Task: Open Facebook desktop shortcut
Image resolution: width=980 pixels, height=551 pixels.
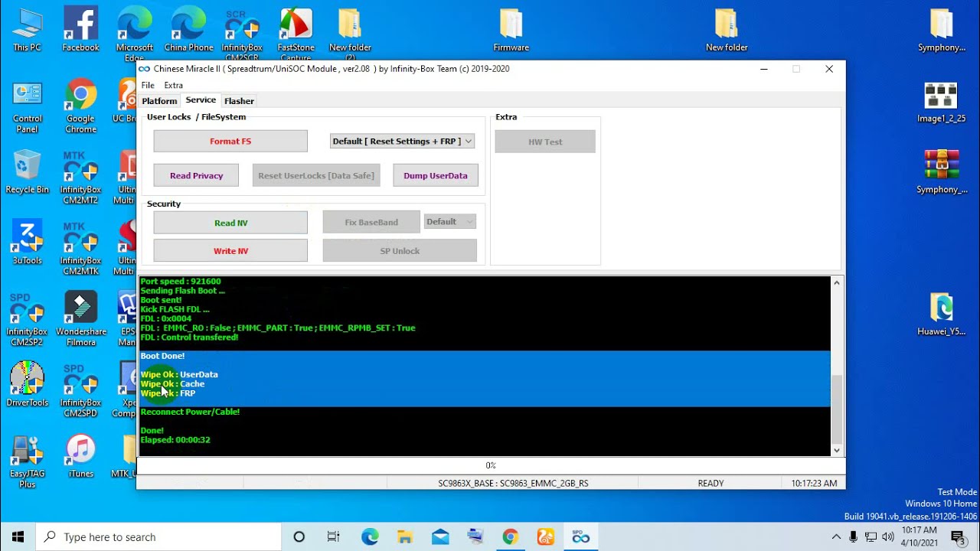Action: pyautogui.click(x=80, y=30)
